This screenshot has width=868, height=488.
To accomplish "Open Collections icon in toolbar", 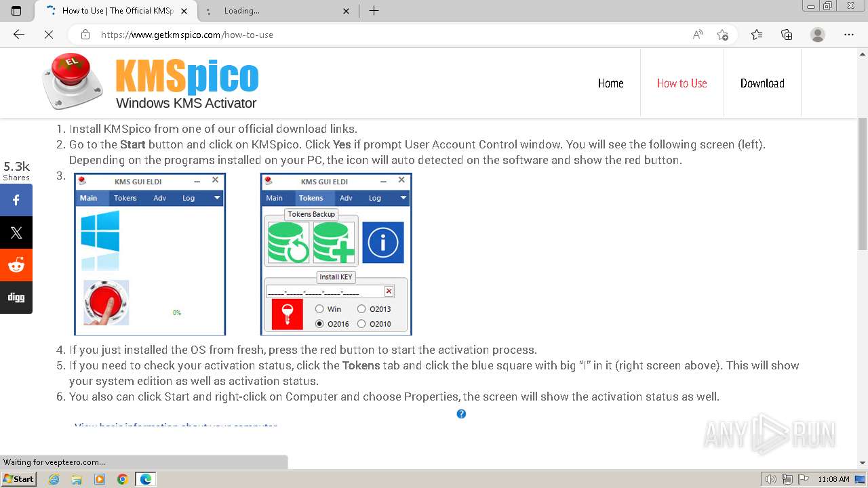I will coord(787,35).
